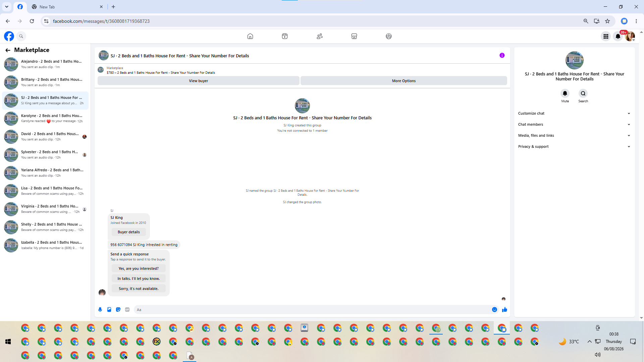Expand Media, files and links section
Viewport: 644px width, 362px height.
point(574,135)
